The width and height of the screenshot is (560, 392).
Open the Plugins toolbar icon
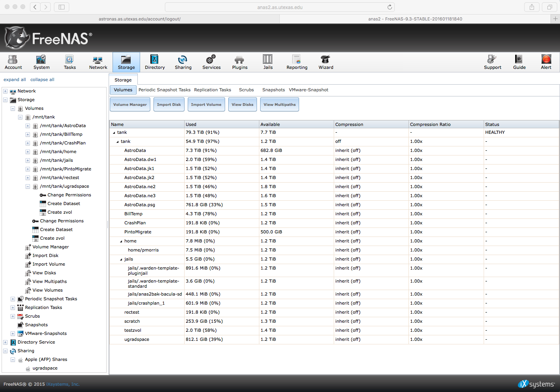240,62
